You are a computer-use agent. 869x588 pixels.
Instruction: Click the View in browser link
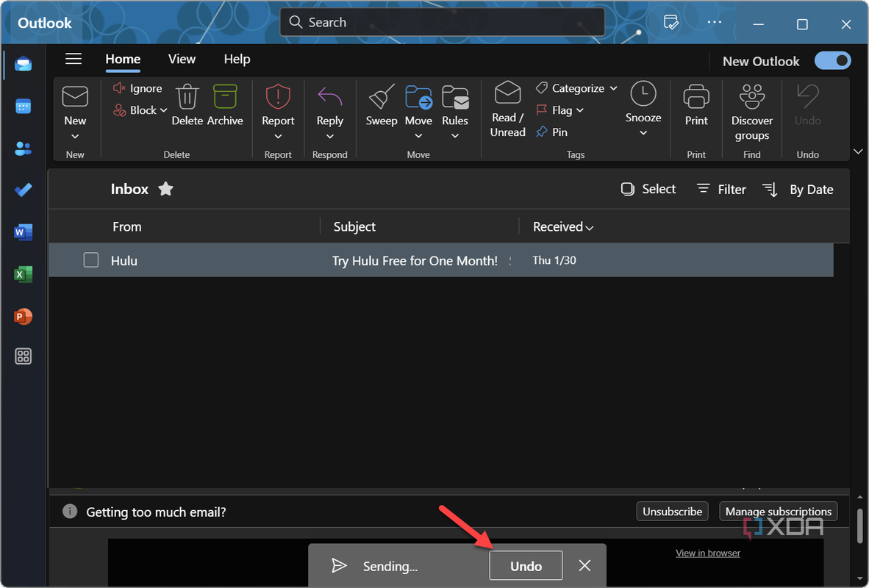(708, 553)
